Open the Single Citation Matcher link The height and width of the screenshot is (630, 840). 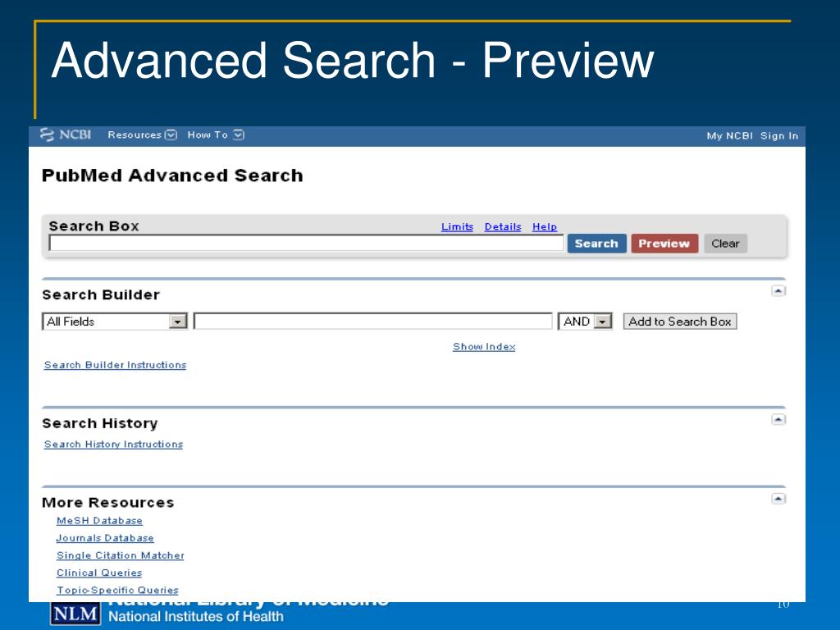pyautogui.click(x=120, y=555)
